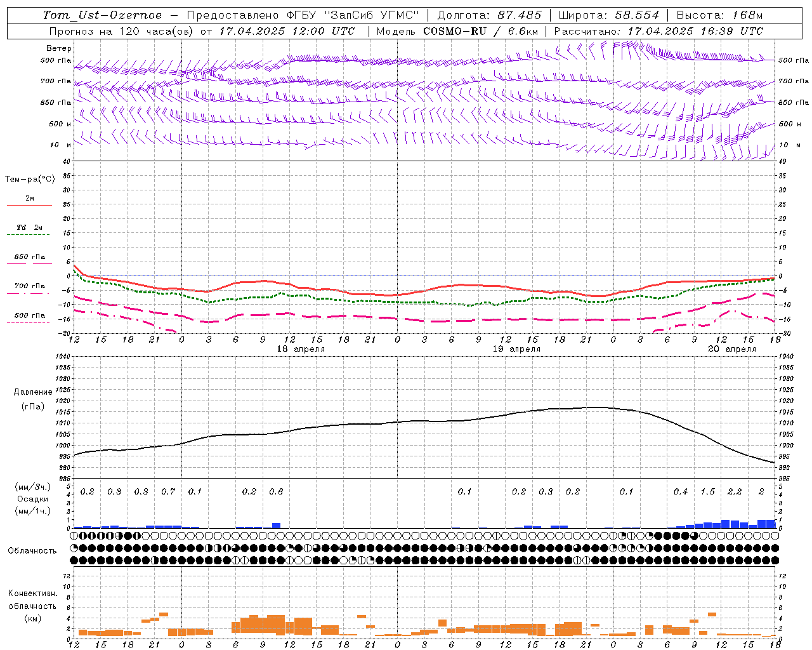Click the red line sample under '2м' legend
The image size is (812, 650).
click(29, 205)
